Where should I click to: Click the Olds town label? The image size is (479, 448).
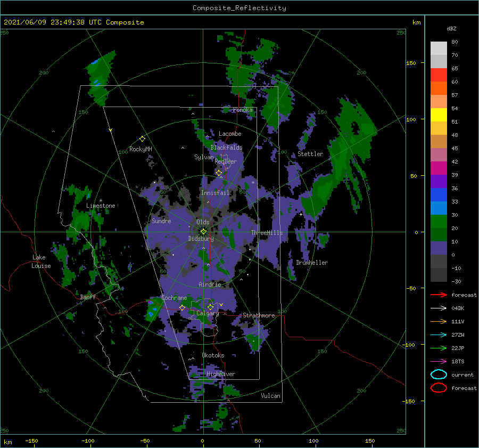(x=203, y=222)
